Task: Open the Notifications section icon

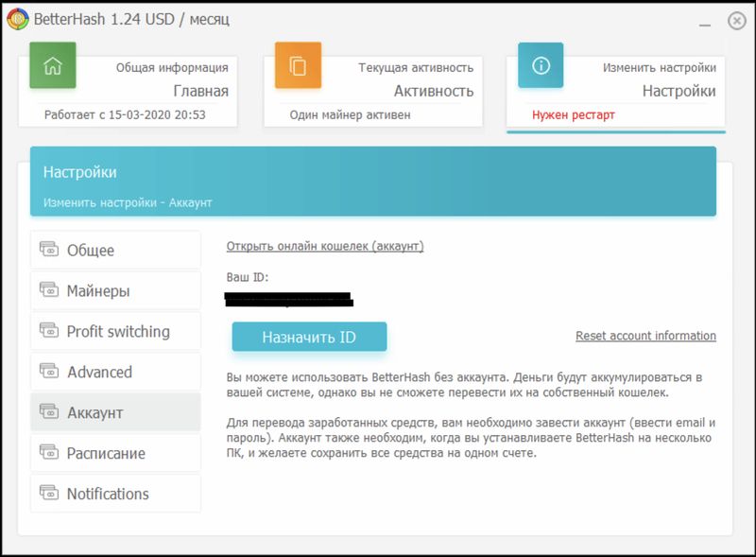Action: 48,494
